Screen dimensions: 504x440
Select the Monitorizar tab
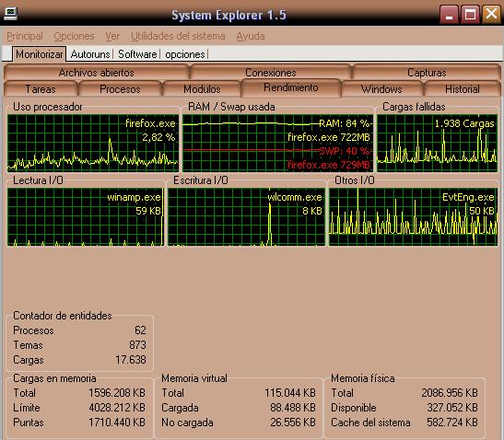[40, 54]
